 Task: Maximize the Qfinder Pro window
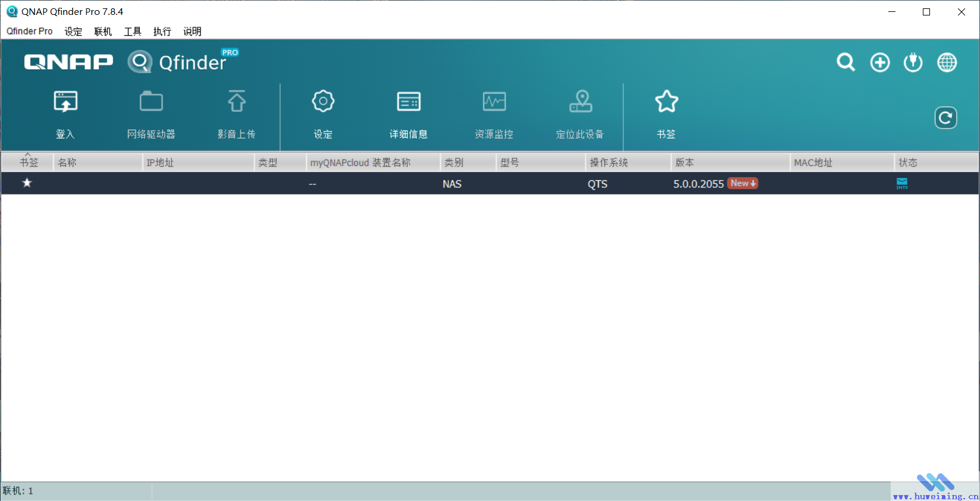926,11
